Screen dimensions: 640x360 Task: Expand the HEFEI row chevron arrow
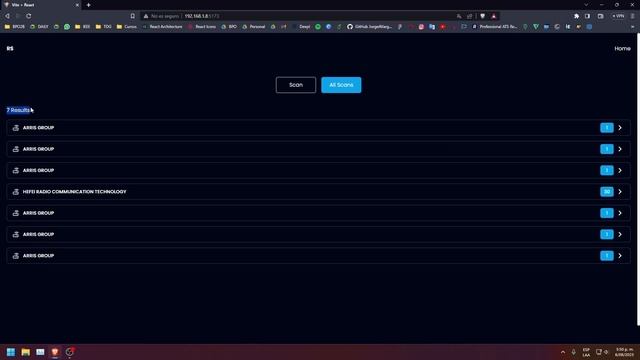(x=620, y=192)
